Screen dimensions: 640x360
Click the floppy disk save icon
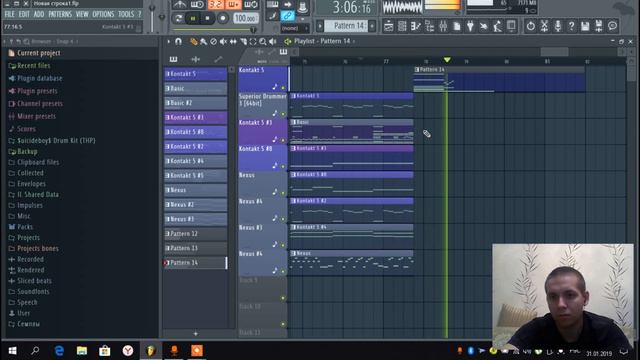click(585, 27)
